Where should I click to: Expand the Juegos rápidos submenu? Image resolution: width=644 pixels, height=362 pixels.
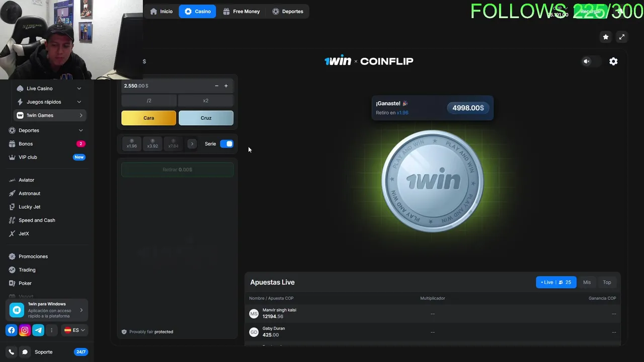click(x=79, y=102)
